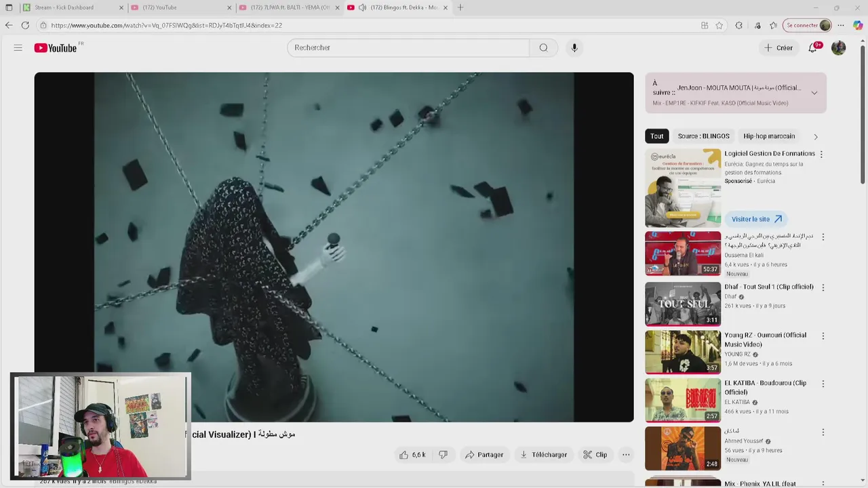Screen dimensions: 868x488
Task: Click JenJoon - MOUTA MOUTA up-next title
Action: [x=739, y=87]
